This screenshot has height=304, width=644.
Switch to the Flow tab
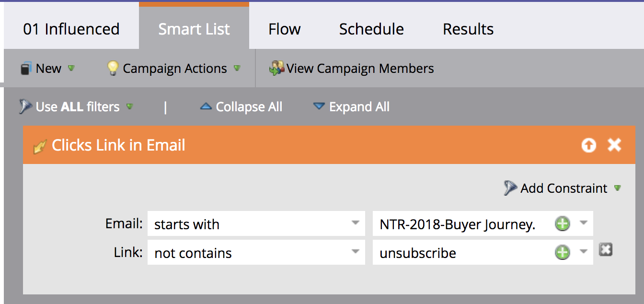(284, 29)
